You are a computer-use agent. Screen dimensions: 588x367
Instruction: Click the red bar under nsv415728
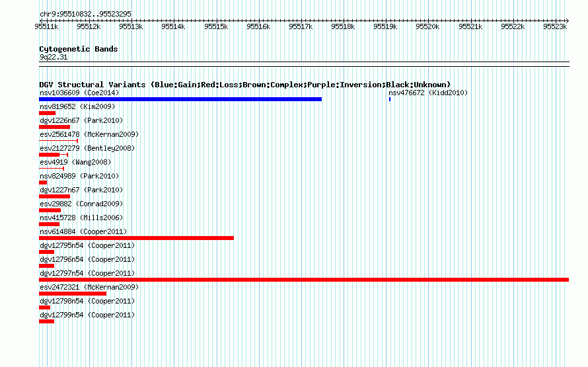pyautogui.click(x=49, y=224)
